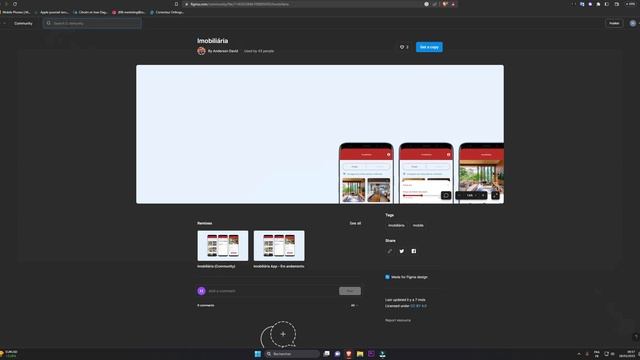
Task: Open the Apple bookmark in bookmarks bar
Action: coord(51,12)
